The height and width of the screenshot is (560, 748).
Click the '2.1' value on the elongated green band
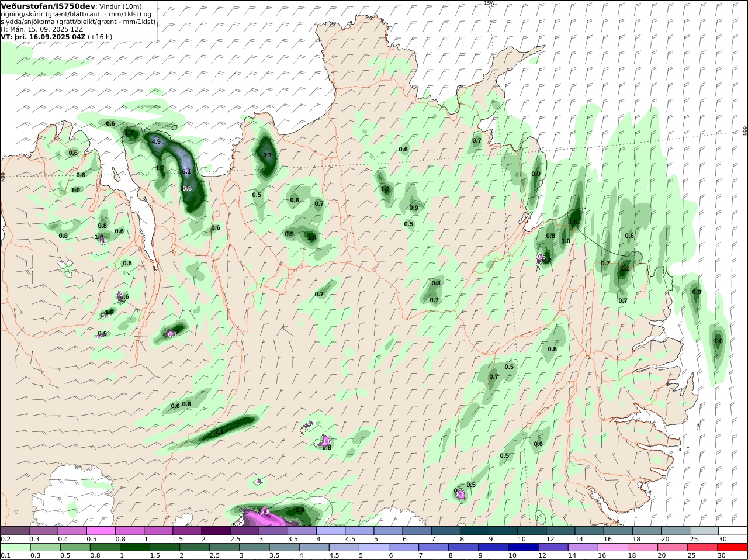(x=219, y=431)
